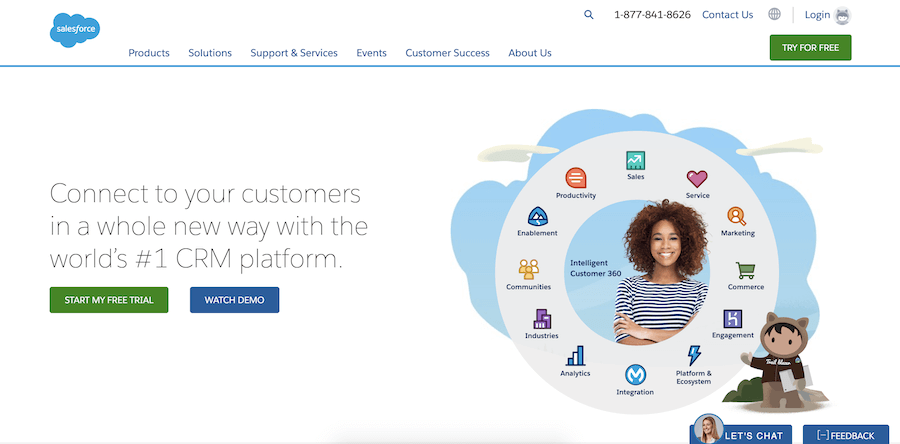The image size is (900, 444).
Task: Select the Integration MuleSoft icon
Action: pyautogui.click(x=635, y=375)
